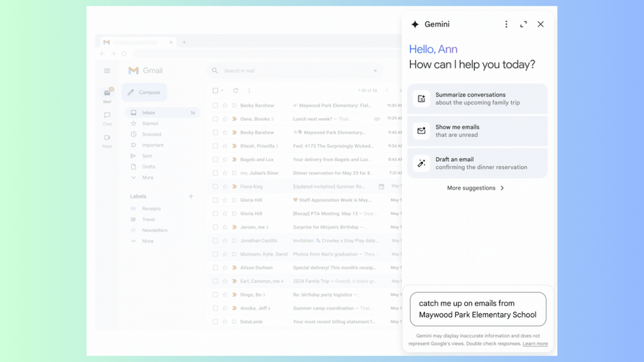Reload the browser page
The height and width of the screenshot is (362, 644).
[124, 54]
